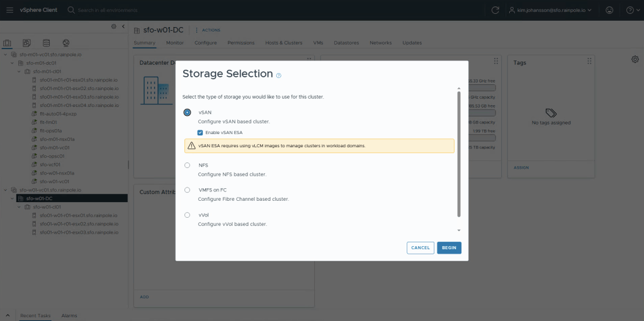The image size is (644, 321).
Task: Click the refresh icon in top bar
Action: [495, 10]
